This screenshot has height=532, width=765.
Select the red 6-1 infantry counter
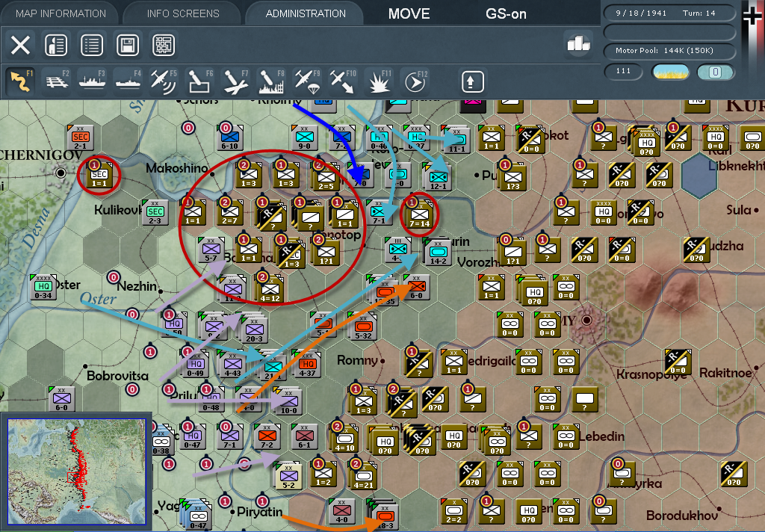click(305, 437)
